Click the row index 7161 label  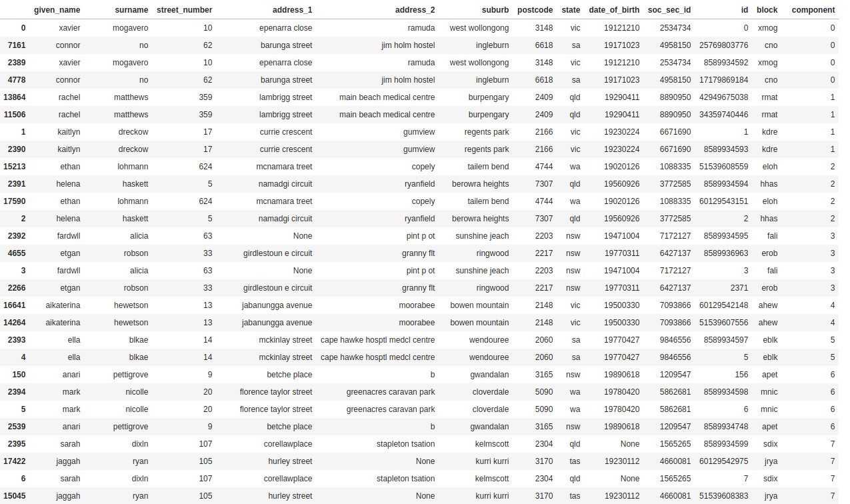[16, 45]
